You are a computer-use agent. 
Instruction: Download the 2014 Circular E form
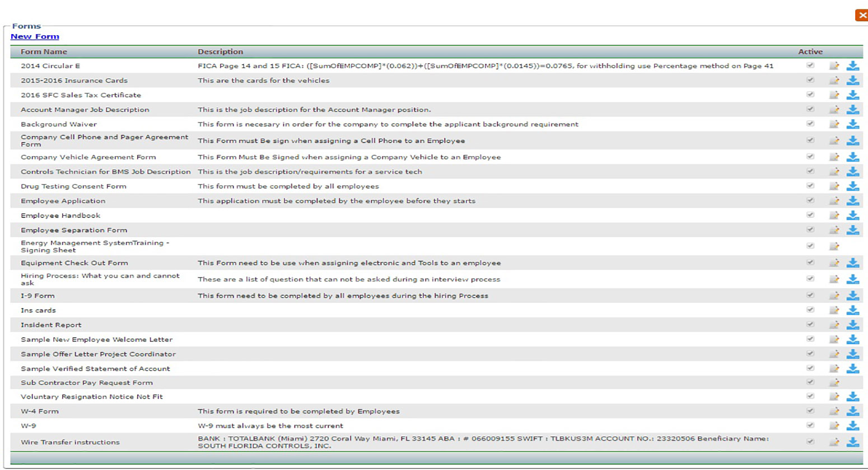pyautogui.click(x=852, y=66)
